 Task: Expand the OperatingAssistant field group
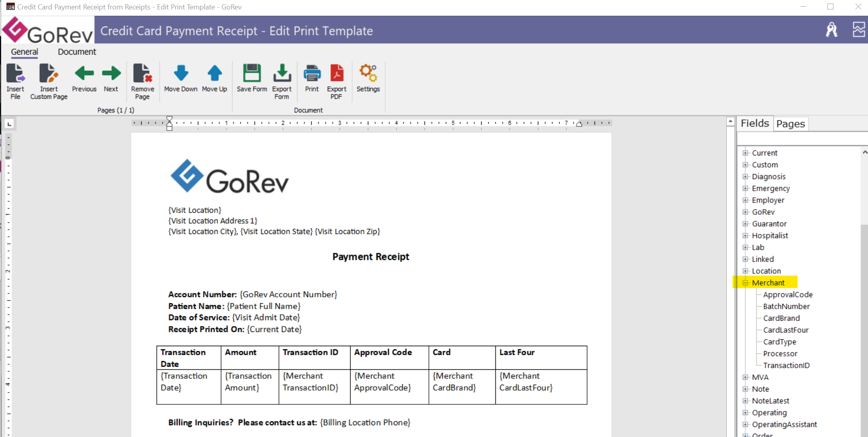point(745,424)
